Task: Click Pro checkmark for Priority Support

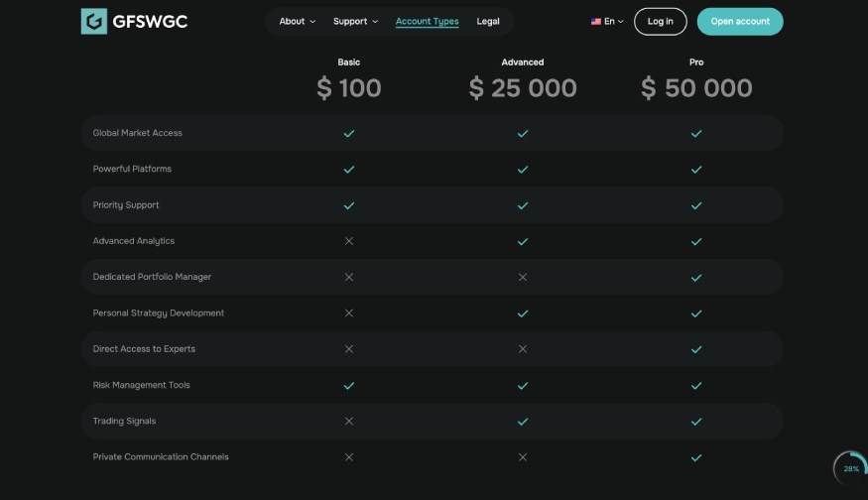Action: point(696,205)
